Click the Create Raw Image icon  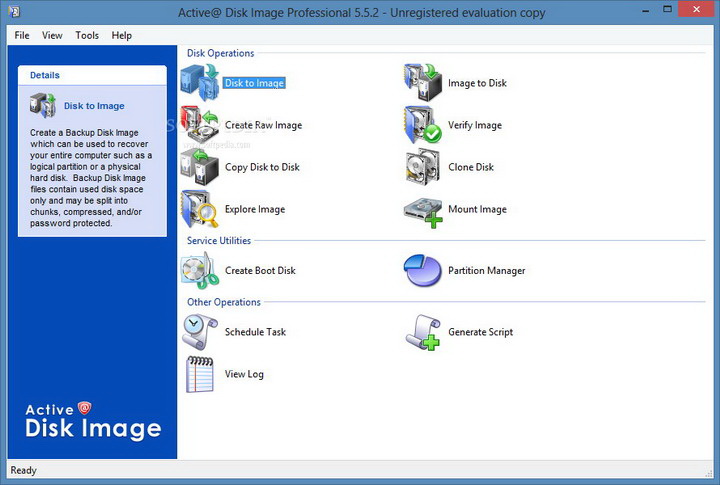(x=200, y=124)
